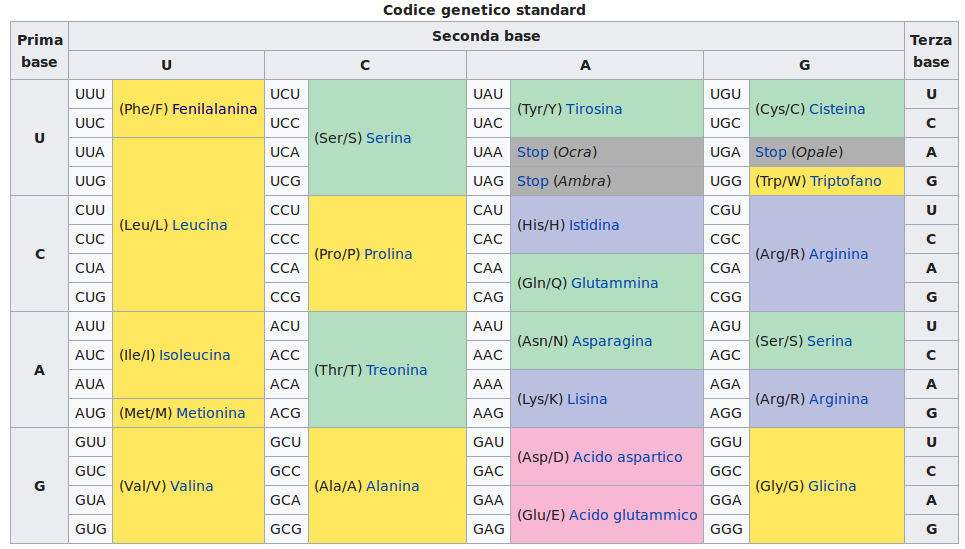The height and width of the screenshot is (549, 965).
Task: Select the Istidina link
Action: tap(594, 225)
